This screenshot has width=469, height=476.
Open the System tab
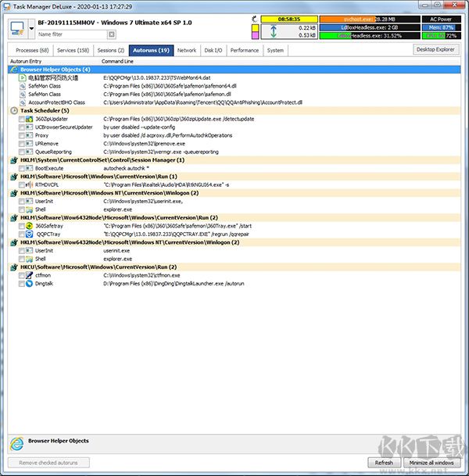[275, 50]
